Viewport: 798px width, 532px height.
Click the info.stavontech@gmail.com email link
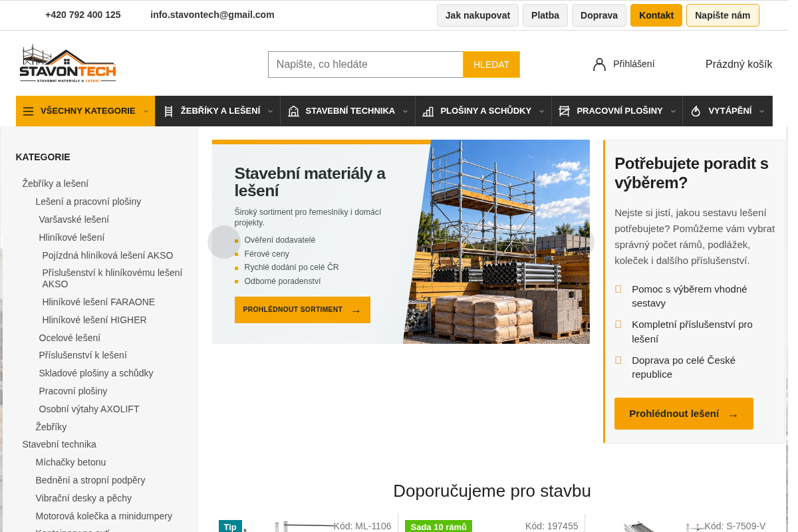[x=212, y=15]
